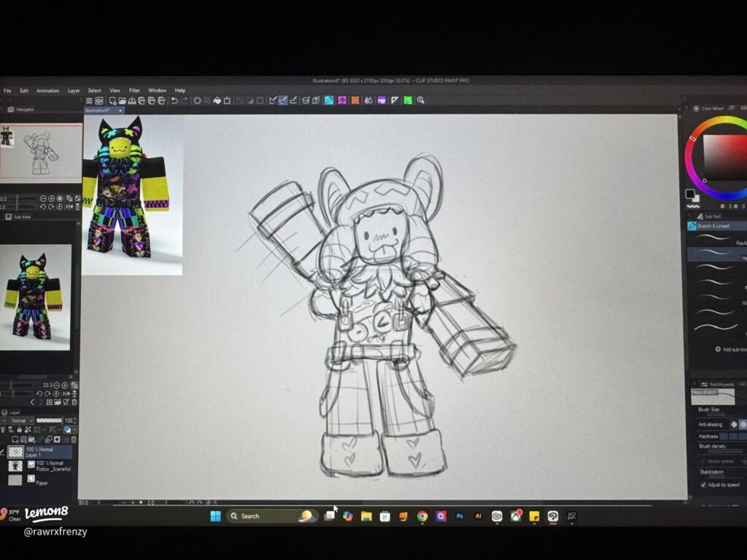Click the layer opacity 100 stepper arrows
Viewport: 747px width, 560px height.
point(75,421)
